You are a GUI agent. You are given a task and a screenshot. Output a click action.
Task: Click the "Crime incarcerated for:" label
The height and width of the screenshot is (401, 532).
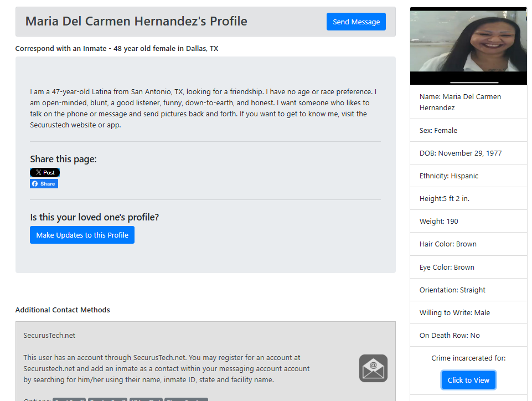pyautogui.click(x=468, y=358)
